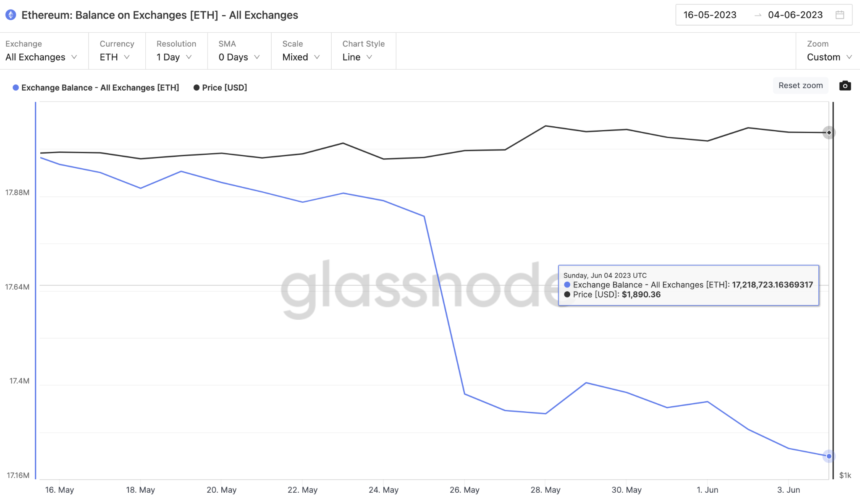Click the blue balance endpoint marker

[829, 456]
